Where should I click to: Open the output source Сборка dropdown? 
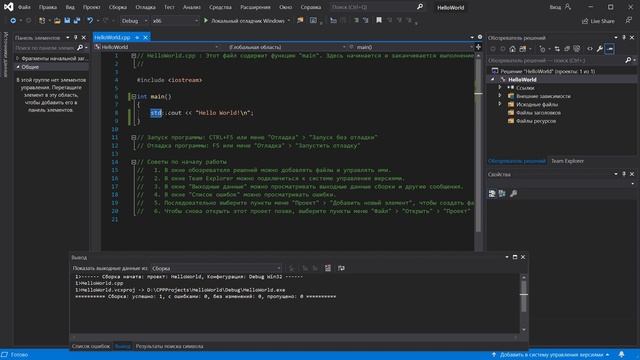(x=216, y=268)
